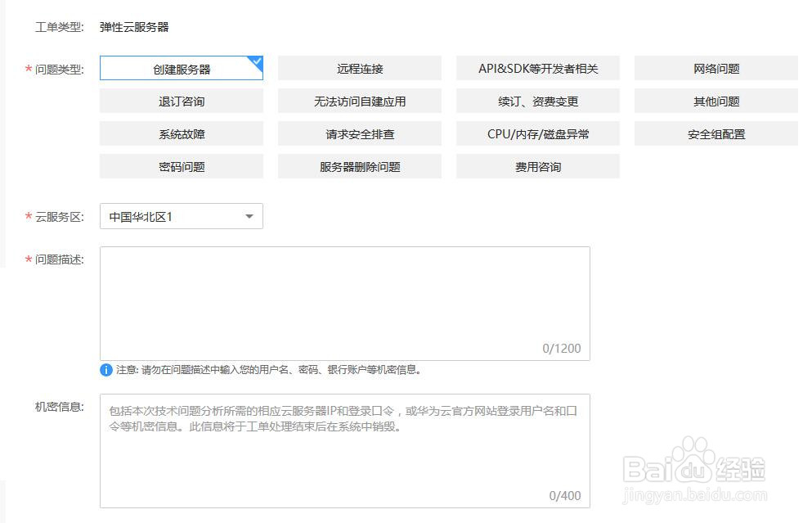The width and height of the screenshot is (812, 523).
Task: Click the 问题描述 field label
Action: click(x=59, y=259)
